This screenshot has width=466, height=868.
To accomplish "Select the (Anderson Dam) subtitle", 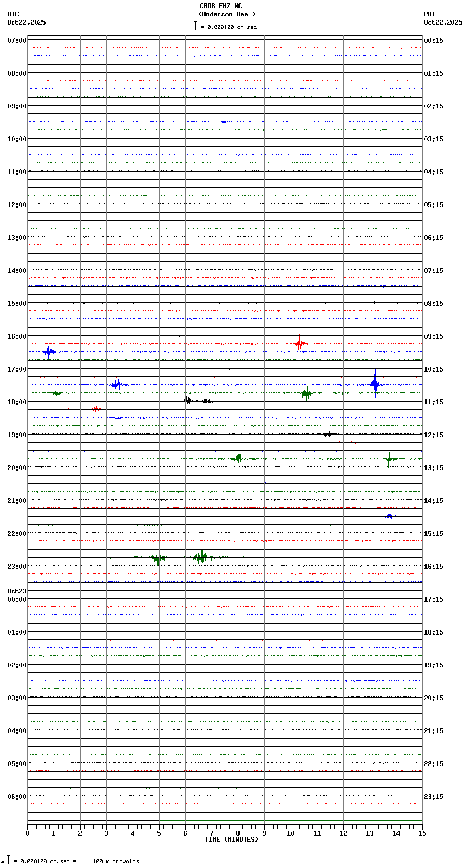I will tap(227, 14).
